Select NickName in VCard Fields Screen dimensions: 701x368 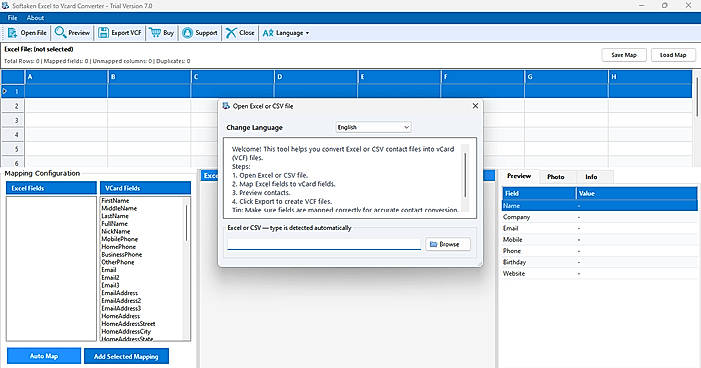click(116, 232)
